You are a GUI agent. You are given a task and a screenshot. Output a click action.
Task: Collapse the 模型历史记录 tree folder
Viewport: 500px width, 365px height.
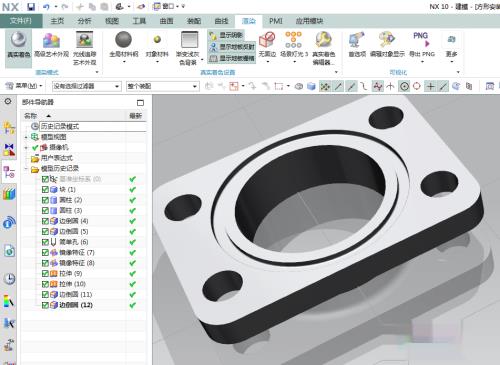(x=26, y=169)
